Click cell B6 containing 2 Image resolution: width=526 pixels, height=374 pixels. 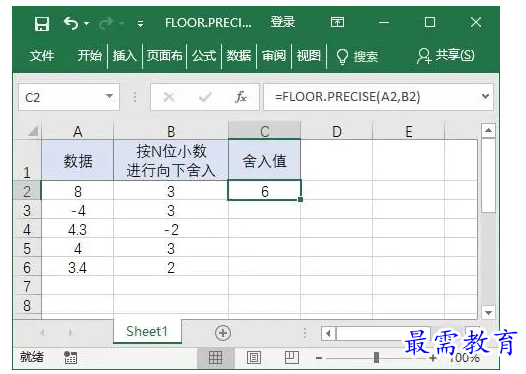[171, 268]
